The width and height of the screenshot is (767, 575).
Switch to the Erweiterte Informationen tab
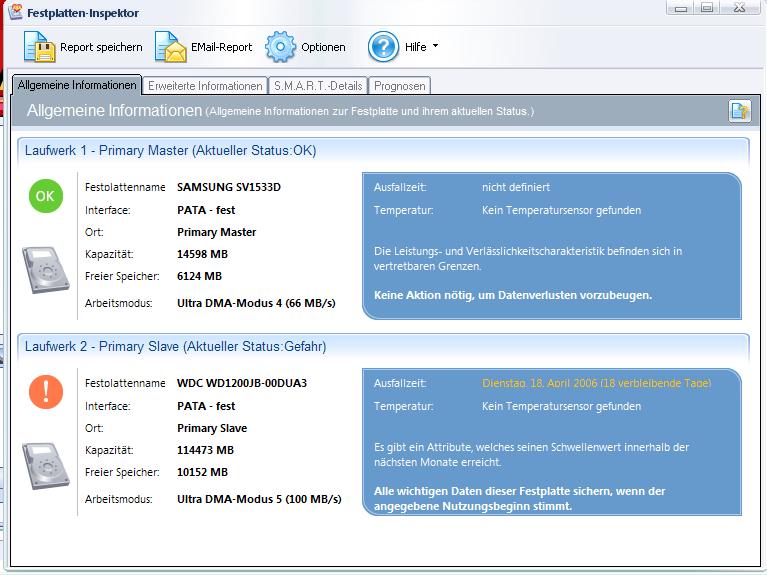[x=205, y=86]
